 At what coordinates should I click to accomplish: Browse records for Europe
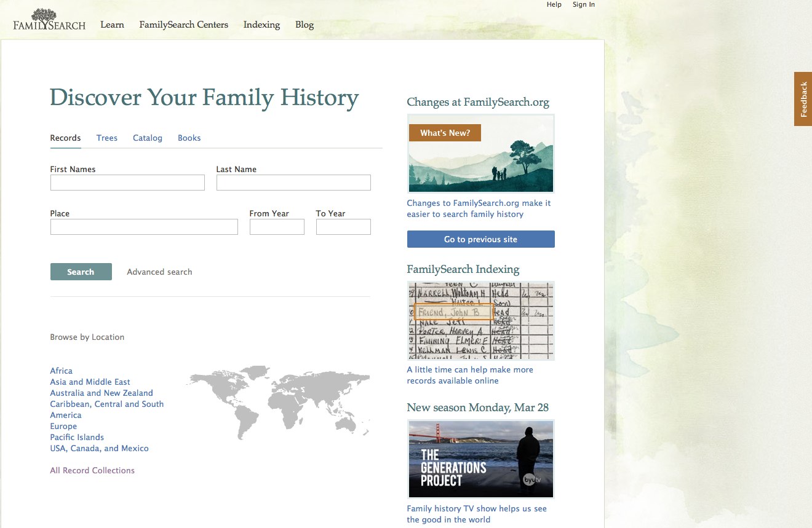[63, 426]
